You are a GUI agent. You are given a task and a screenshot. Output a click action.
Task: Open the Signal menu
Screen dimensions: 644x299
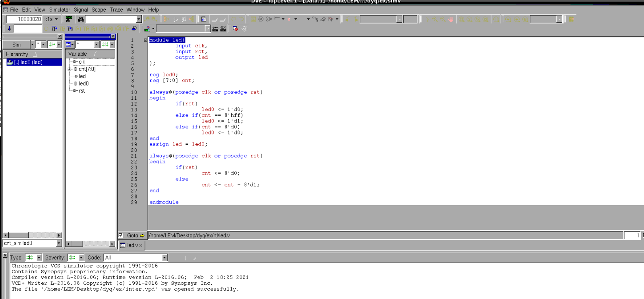coord(81,10)
